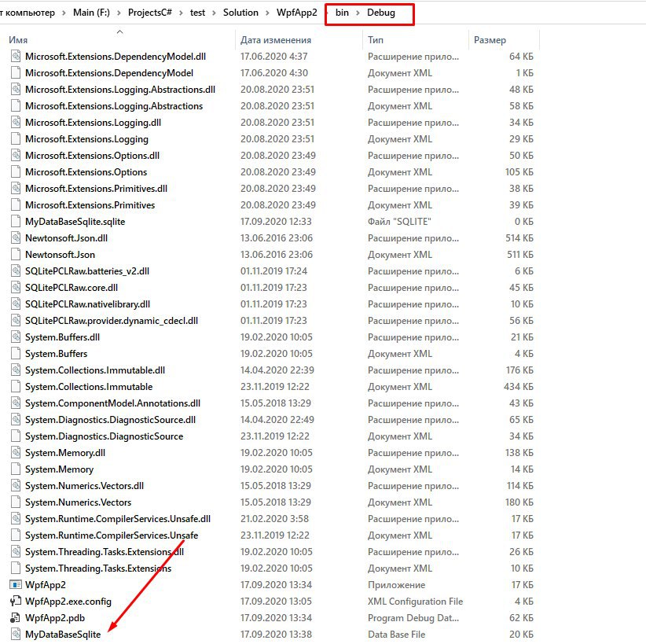Click the MyDataBaseSqlite.sqlite file icon
646x644 pixels.
coord(16,221)
